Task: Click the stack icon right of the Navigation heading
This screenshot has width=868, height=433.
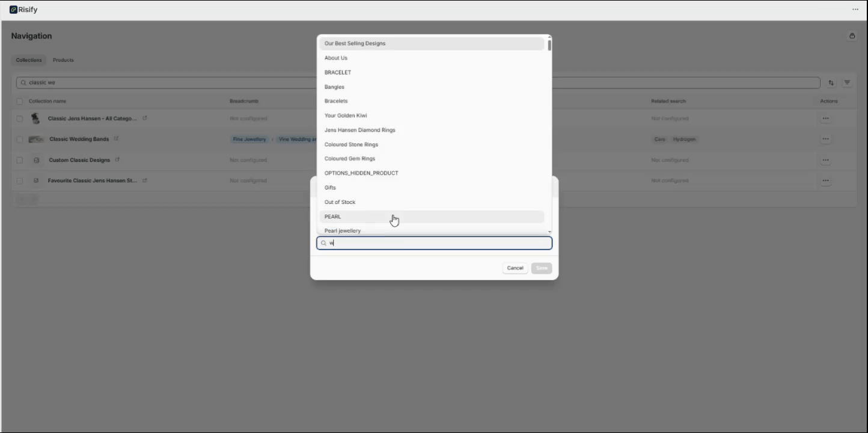Action: coord(852,36)
